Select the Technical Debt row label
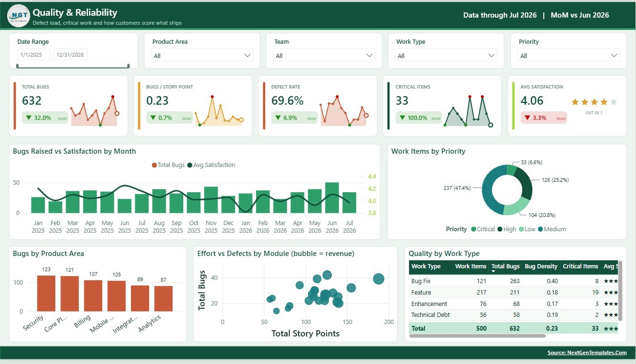Viewport: 636px width, 364px height. tap(430, 315)
